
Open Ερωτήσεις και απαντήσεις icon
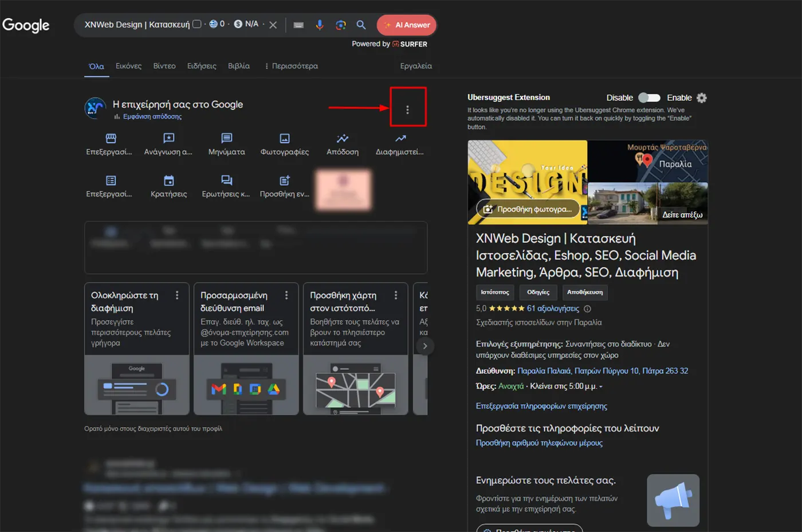pyautogui.click(x=227, y=180)
